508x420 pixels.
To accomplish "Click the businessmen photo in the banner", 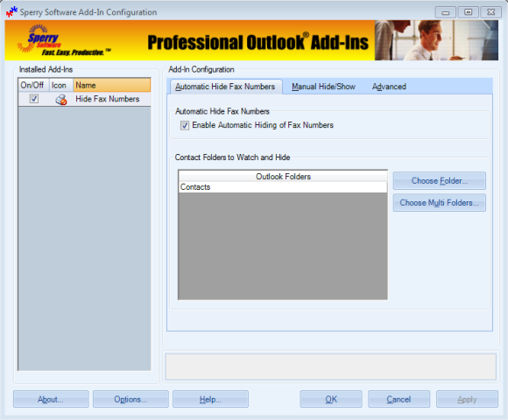I will pos(436,40).
